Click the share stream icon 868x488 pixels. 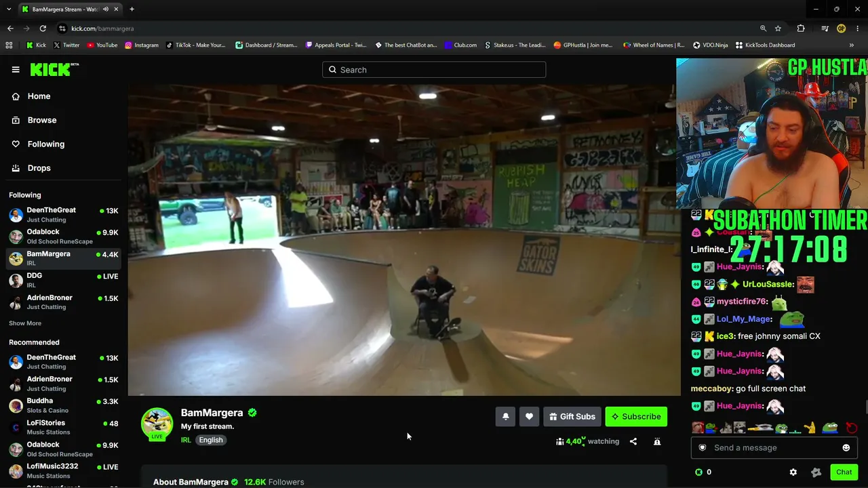pos(633,441)
